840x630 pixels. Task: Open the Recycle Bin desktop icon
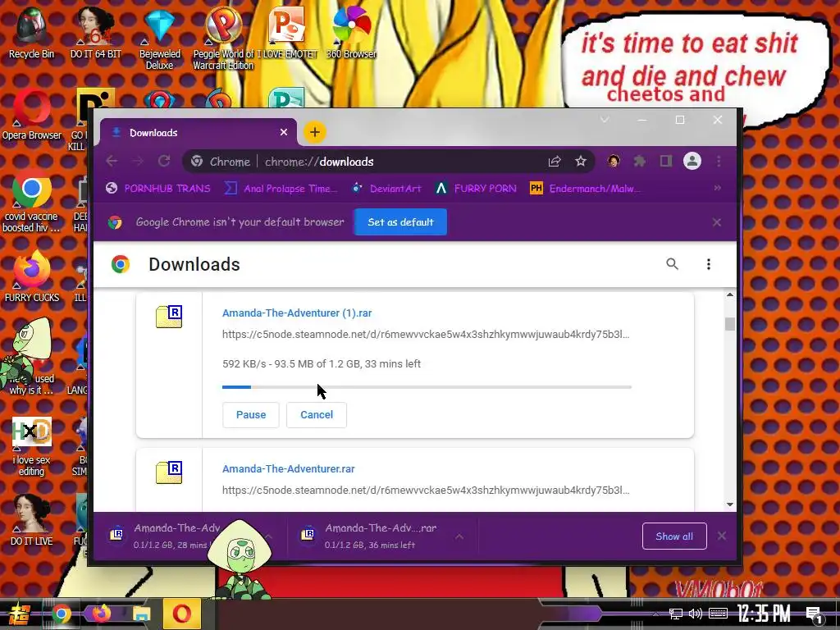pyautogui.click(x=31, y=32)
